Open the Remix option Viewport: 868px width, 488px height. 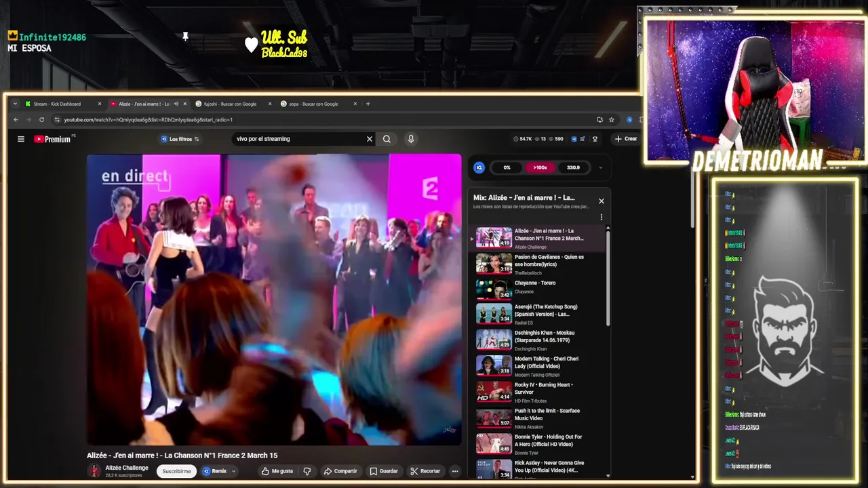215,471
